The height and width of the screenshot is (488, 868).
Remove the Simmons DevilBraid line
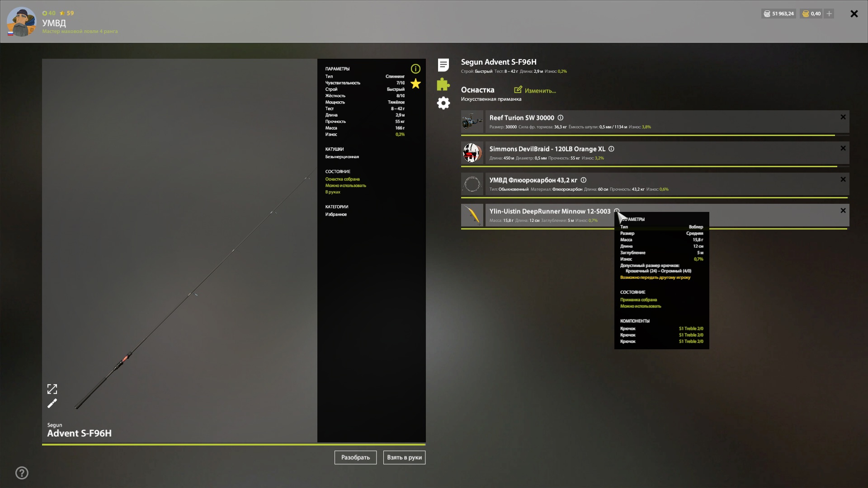pos(843,148)
